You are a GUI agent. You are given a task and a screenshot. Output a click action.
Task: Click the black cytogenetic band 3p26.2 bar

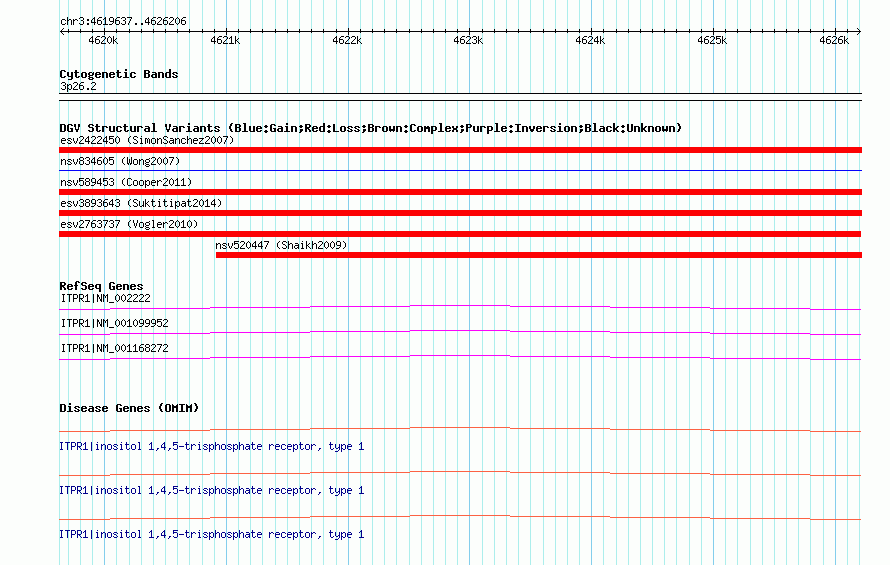click(460, 97)
